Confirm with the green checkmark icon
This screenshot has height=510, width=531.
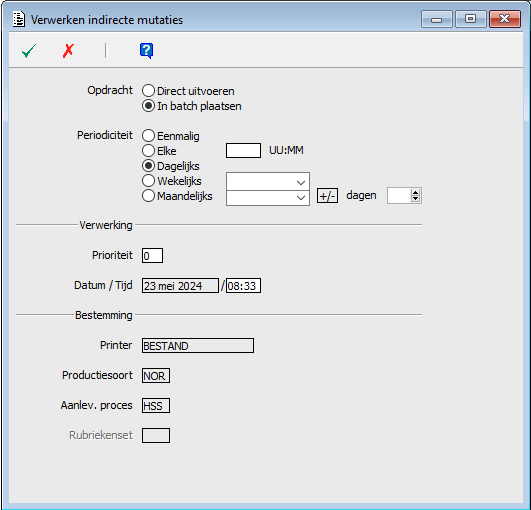point(28,51)
